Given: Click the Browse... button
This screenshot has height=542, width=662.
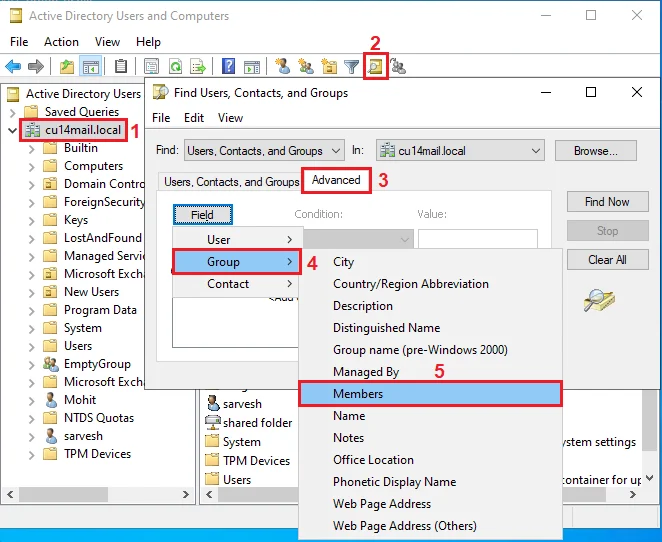Looking at the screenshot, I should click(x=596, y=151).
